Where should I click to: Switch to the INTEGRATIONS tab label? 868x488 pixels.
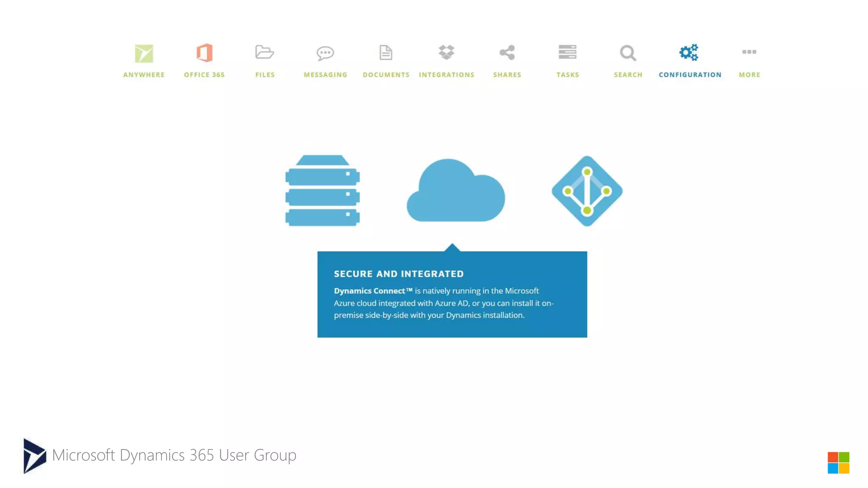click(x=446, y=75)
